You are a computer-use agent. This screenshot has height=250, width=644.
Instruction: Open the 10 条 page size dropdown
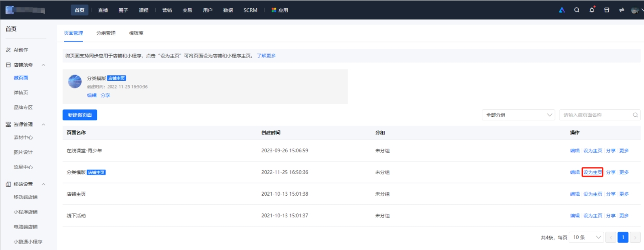point(586,237)
